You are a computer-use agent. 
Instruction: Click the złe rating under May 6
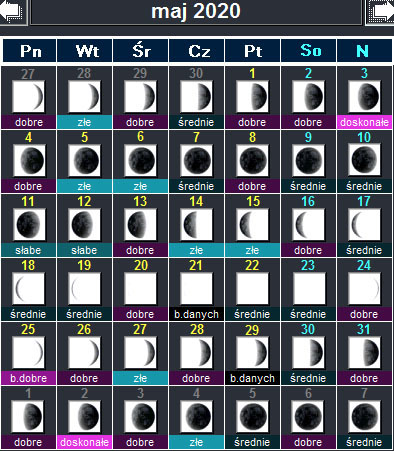tap(140, 186)
